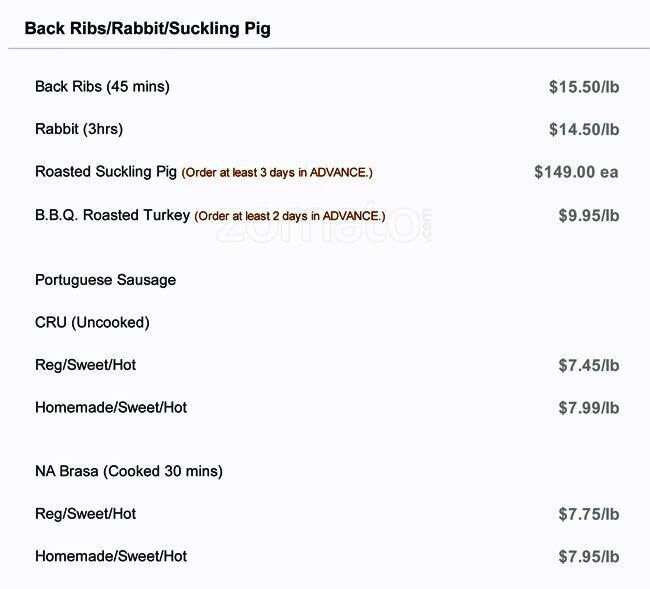The width and height of the screenshot is (650, 589).
Task: Click the CRU (Uncooked) subheading
Action: click(92, 323)
